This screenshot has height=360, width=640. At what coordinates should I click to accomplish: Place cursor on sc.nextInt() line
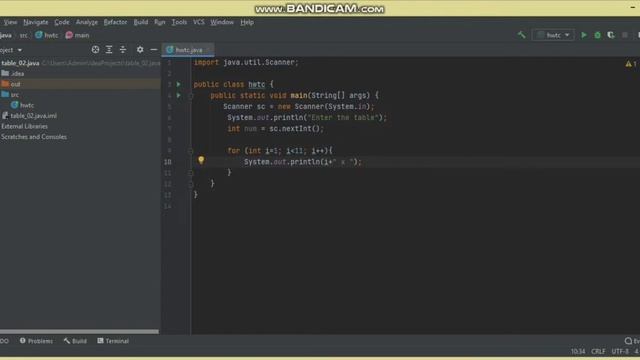pyautogui.click(x=276, y=129)
